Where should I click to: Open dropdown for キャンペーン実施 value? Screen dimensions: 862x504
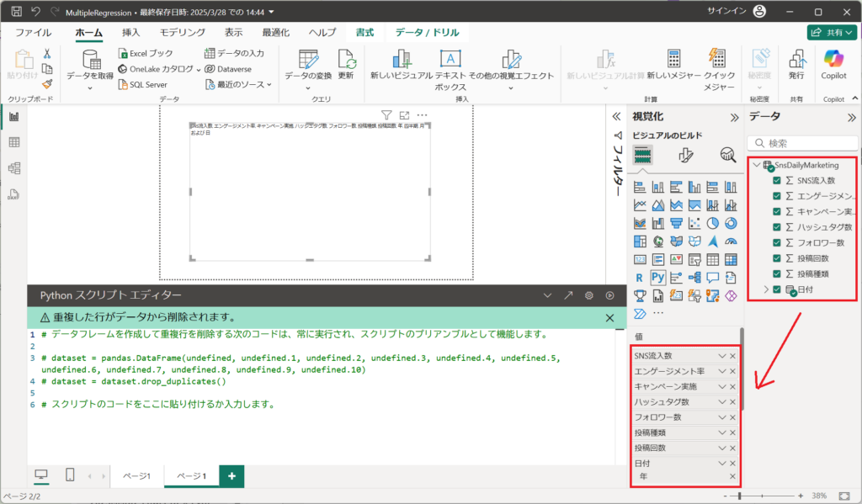[722, 386]
